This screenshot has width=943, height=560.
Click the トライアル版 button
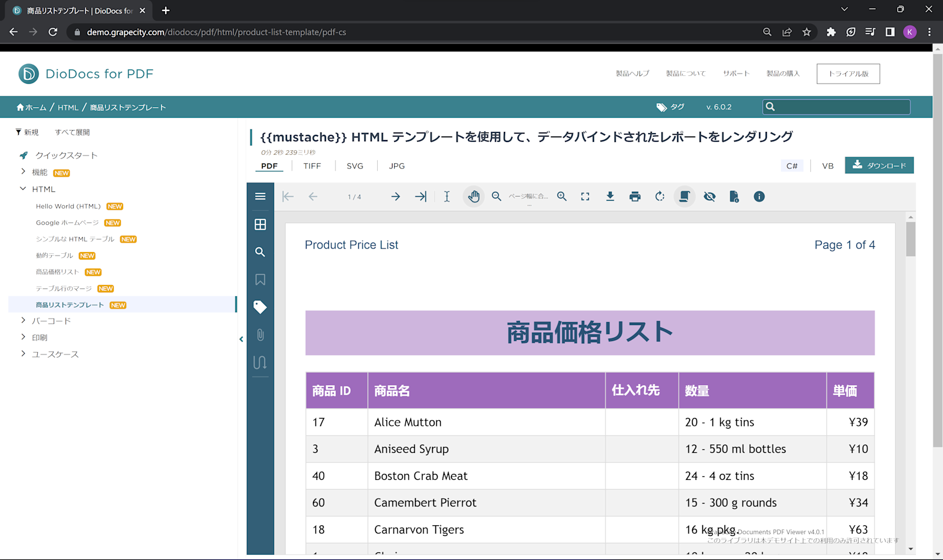click(848, 74)
